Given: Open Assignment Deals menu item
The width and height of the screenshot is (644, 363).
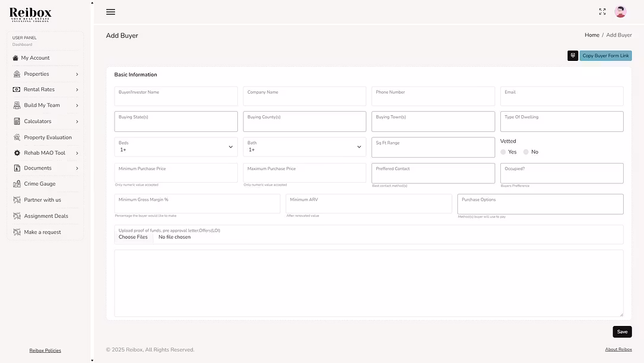Looking at the screenshot, I should point(46,216).
